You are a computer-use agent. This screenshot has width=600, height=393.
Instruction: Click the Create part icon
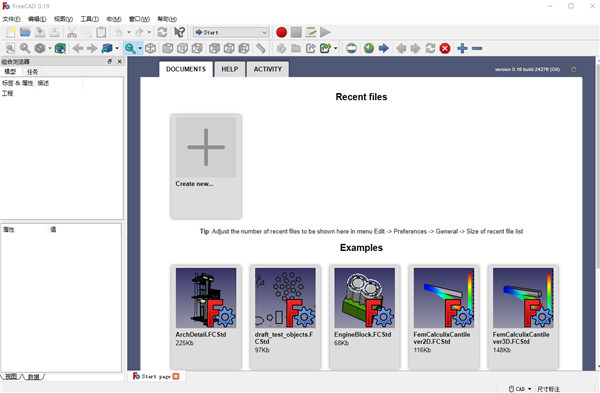tap(281, 48)
